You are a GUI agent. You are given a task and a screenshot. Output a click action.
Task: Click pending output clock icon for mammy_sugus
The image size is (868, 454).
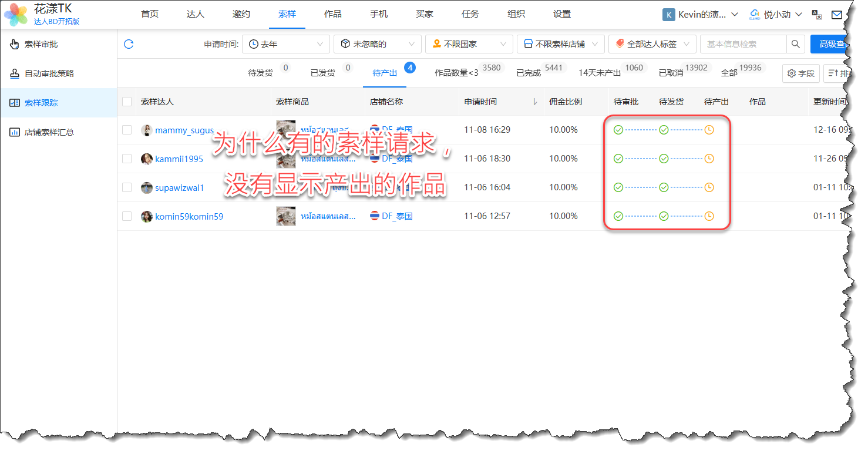pyautogui.click(x=709, y=130)
